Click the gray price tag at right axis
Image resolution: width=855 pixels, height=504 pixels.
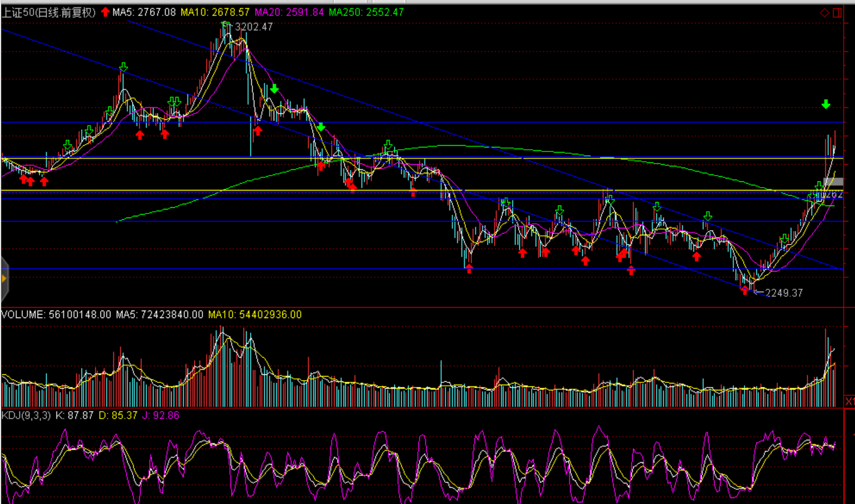pos(833,182)
